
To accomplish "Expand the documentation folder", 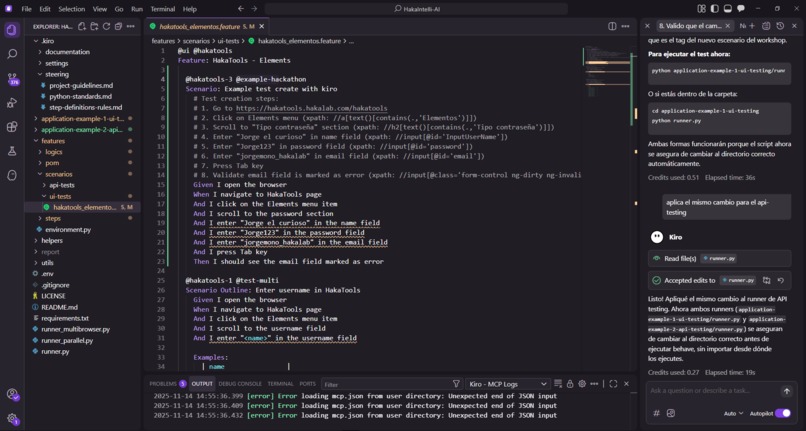I will pos(67,52).
